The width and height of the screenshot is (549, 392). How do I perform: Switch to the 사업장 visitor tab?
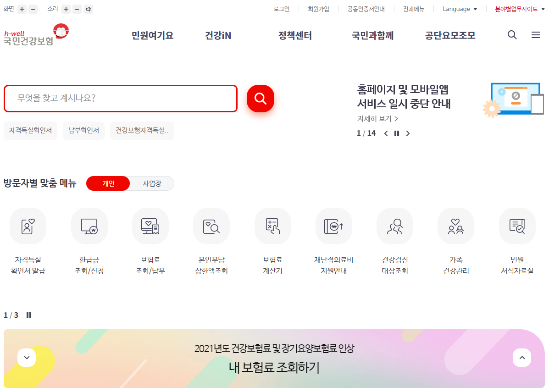tap(152, 183)
